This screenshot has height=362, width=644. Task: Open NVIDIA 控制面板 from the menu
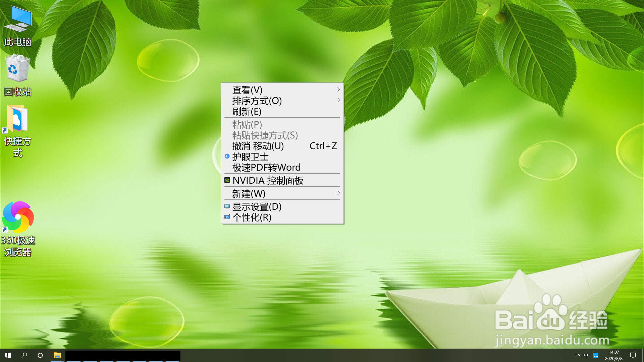pos(282,180)
